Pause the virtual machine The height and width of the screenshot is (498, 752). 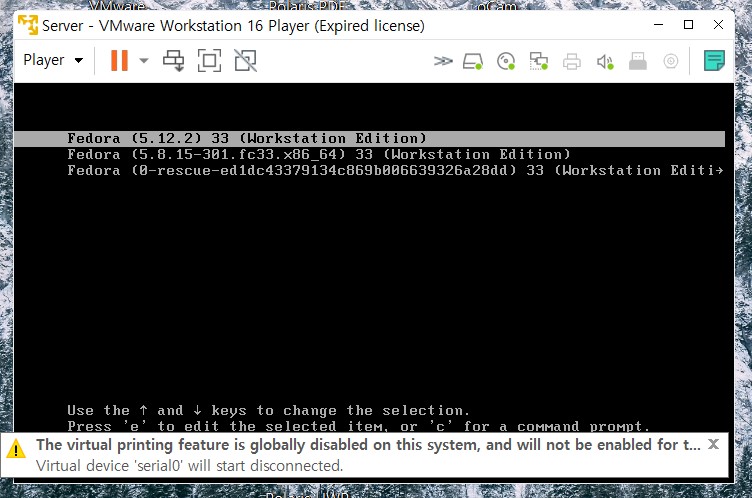pos(119,60)
